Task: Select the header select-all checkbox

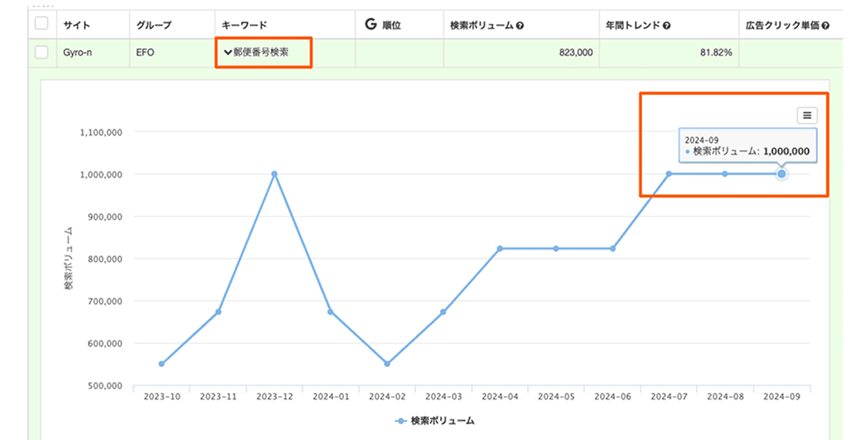Action: [x=41, y=25]
